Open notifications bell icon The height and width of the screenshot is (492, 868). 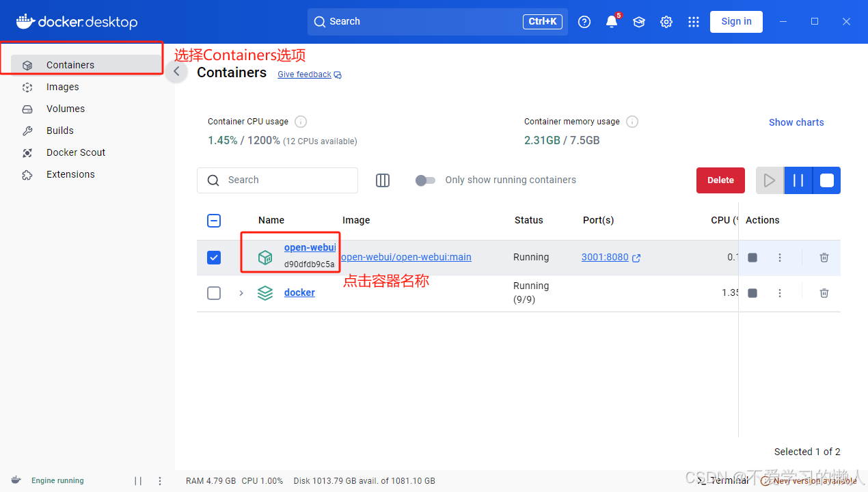(x=612, y=22)
